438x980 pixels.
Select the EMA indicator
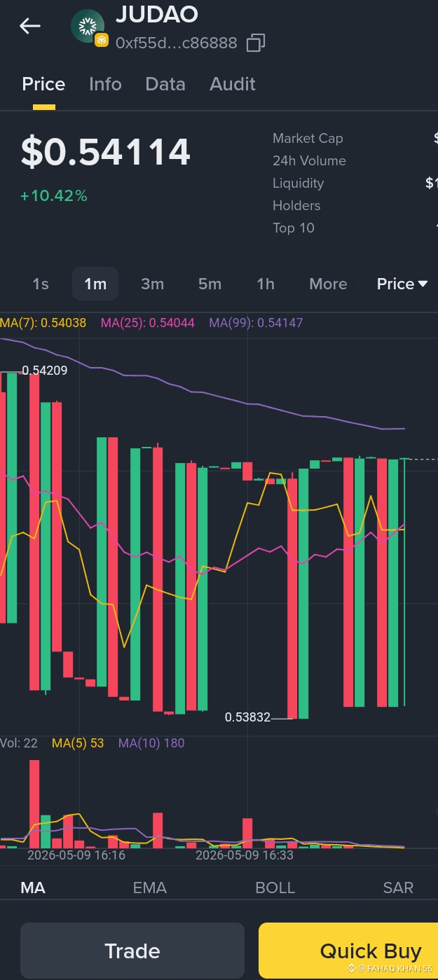coord(150,888)
